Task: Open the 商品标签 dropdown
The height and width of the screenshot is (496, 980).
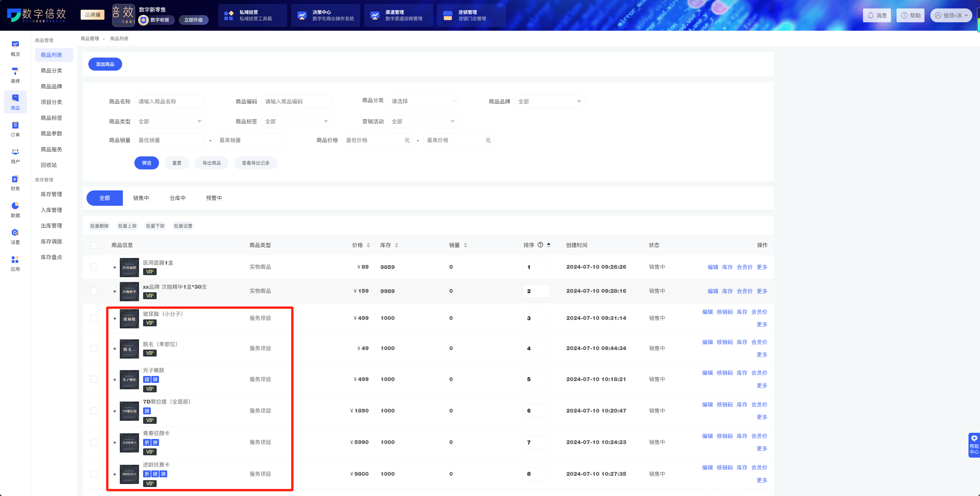Action: pos(296,121)
